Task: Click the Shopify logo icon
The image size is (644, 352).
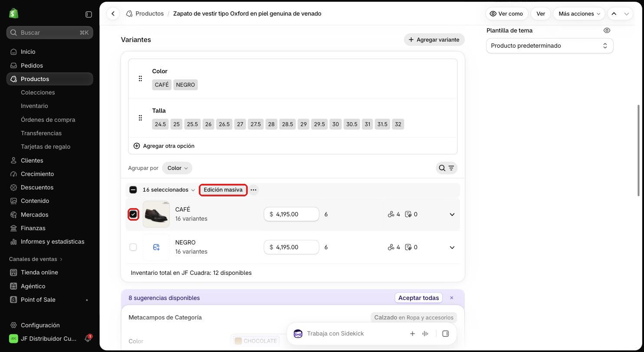Action: (13, 13)
